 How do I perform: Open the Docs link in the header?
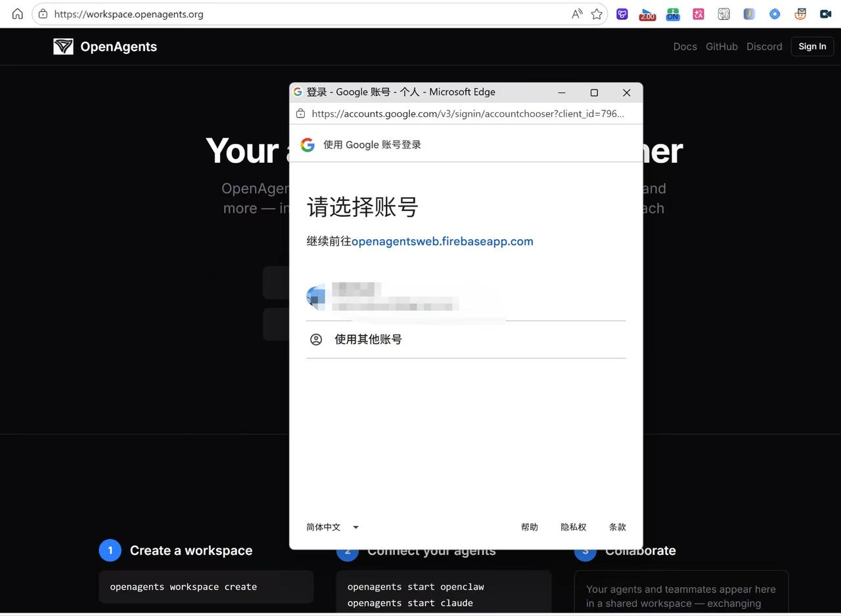(685, 47)
